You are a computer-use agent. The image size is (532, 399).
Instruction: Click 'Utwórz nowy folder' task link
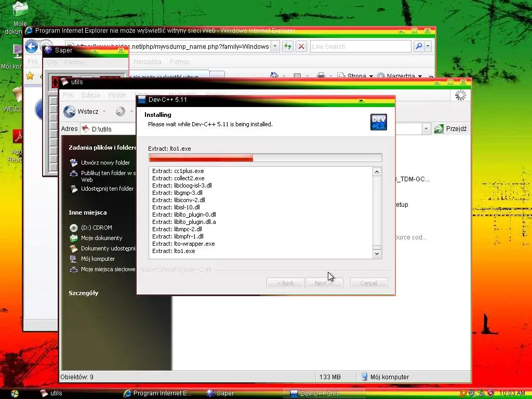[x=105, y=163]
